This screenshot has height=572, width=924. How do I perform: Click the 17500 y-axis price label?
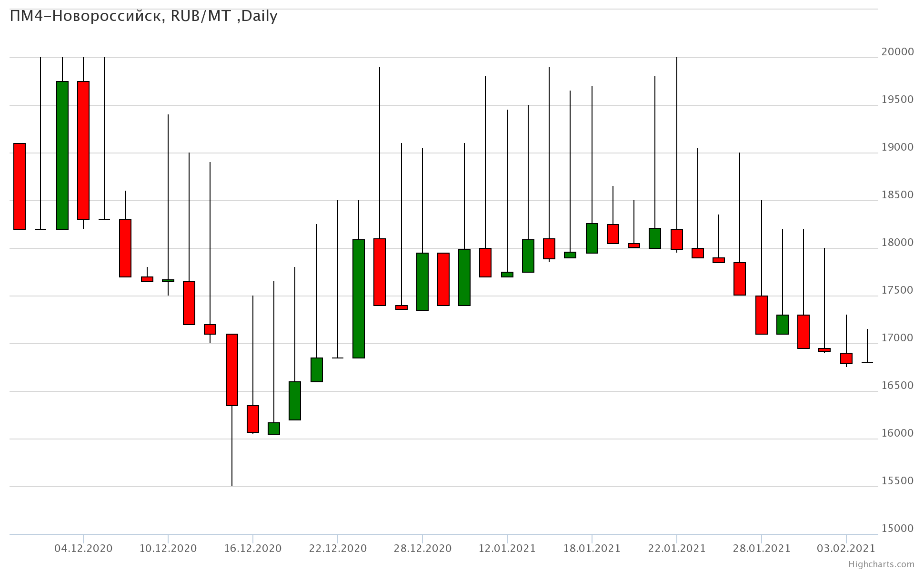(897, 290)
